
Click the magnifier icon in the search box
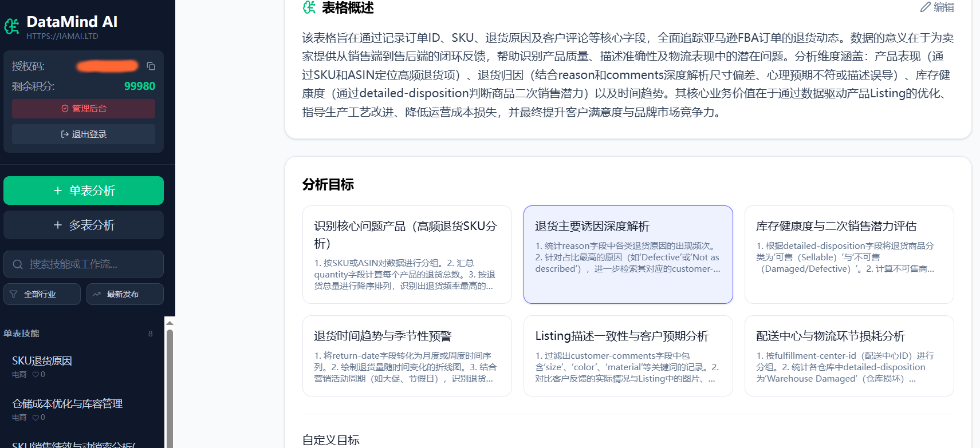[x=18, y=264]
